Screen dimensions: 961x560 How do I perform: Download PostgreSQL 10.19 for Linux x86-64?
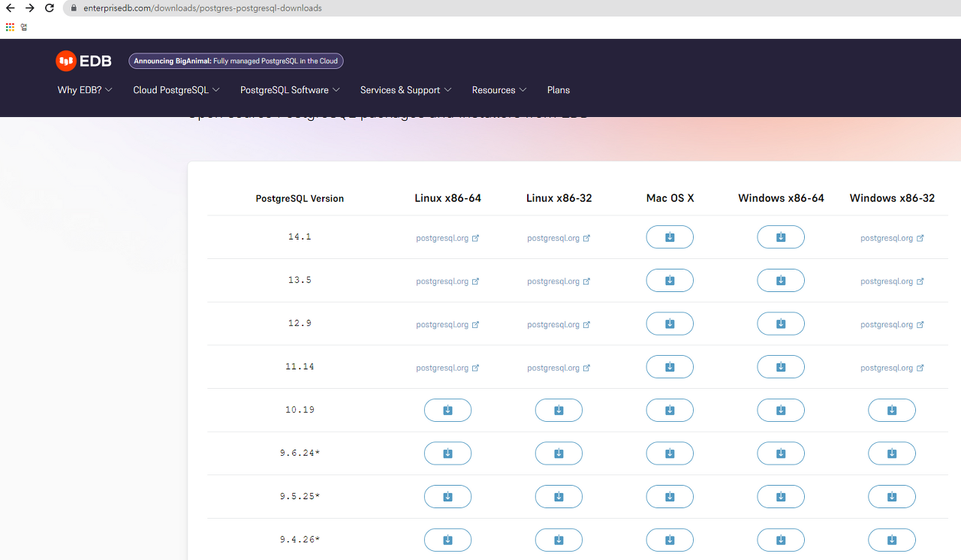tap(447, 411)
